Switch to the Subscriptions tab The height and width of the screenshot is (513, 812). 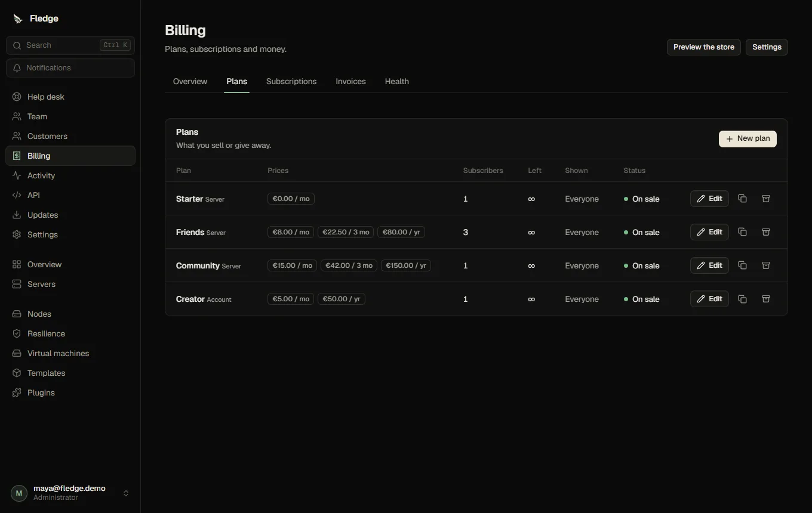click(x=291, y=81)
